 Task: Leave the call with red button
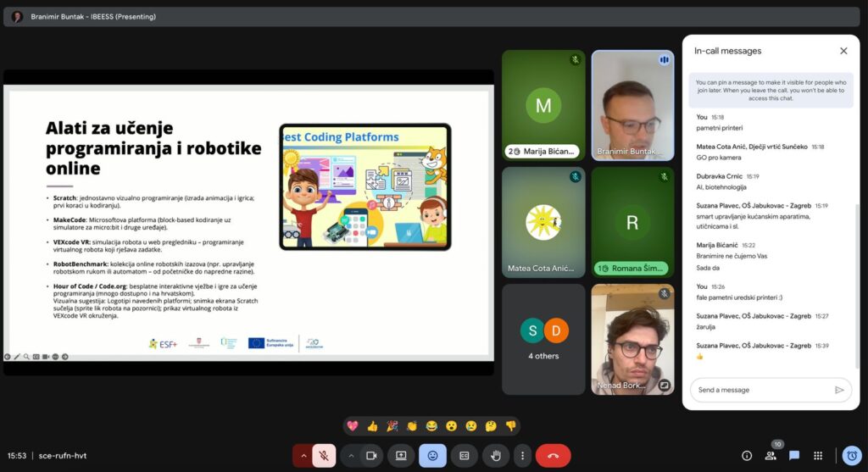click(553, 456)
